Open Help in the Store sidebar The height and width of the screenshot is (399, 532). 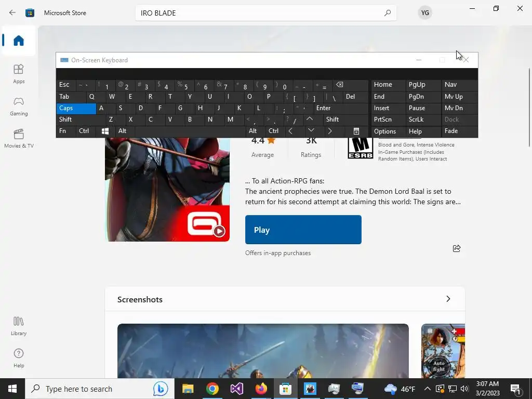[19, 358]
